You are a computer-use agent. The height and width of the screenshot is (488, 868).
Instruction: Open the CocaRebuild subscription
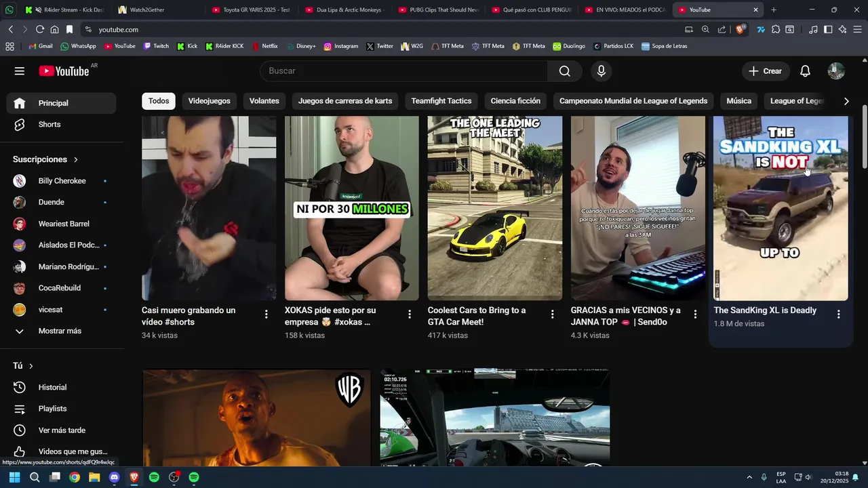pyautogui.click(x=61, y=288)
